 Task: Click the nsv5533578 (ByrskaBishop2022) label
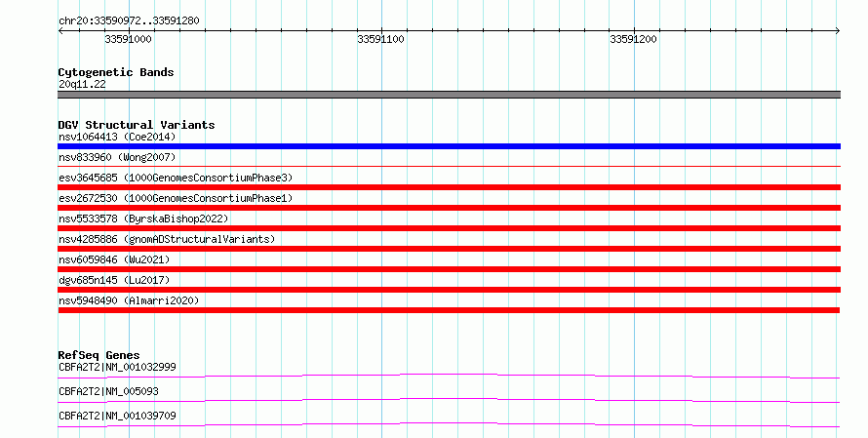[143, 219]
